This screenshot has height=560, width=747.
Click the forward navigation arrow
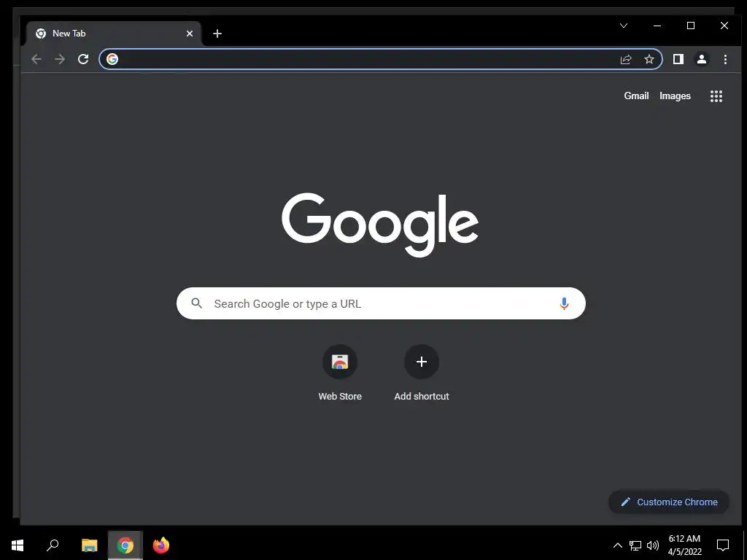pyautogui.click(x=60, y=59)
